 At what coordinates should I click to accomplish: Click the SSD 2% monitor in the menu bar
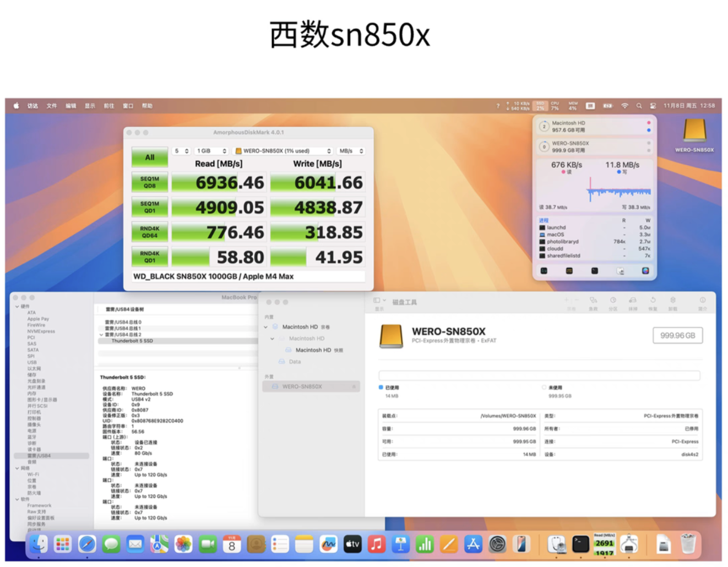[540, 106]
